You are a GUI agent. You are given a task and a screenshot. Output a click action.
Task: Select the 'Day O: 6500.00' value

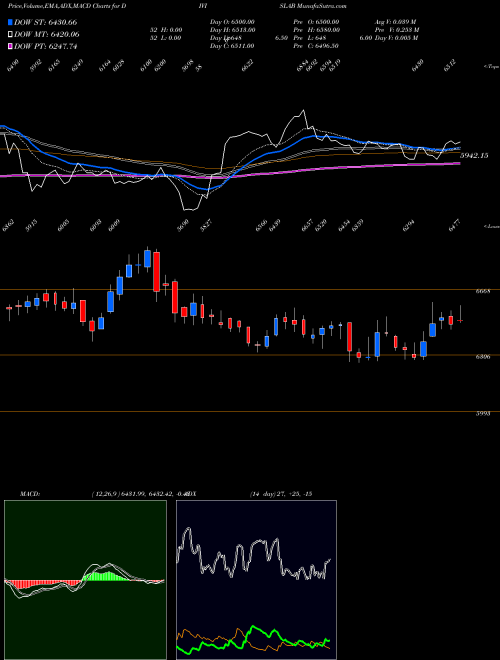pos(232,21)
